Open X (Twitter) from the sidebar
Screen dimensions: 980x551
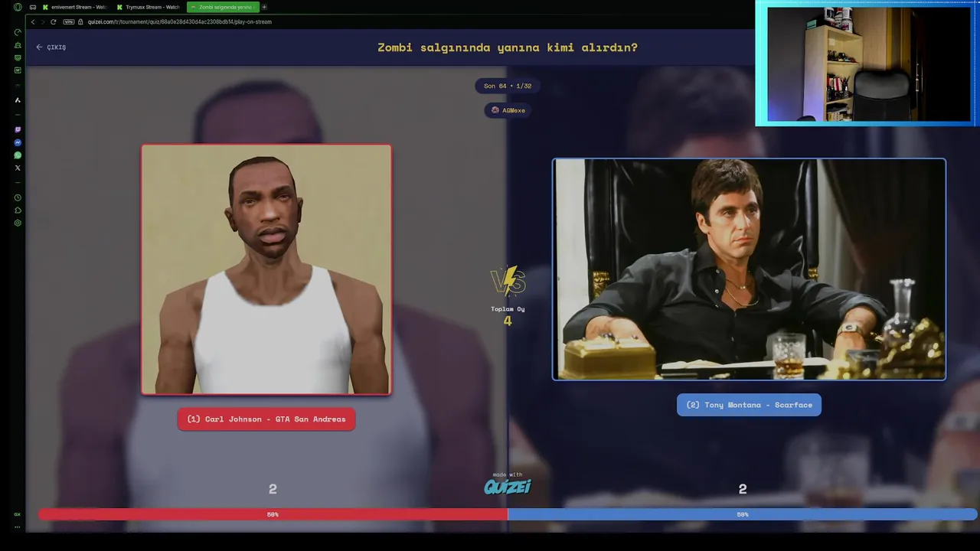pyautogui.click(x=18, y=168)
